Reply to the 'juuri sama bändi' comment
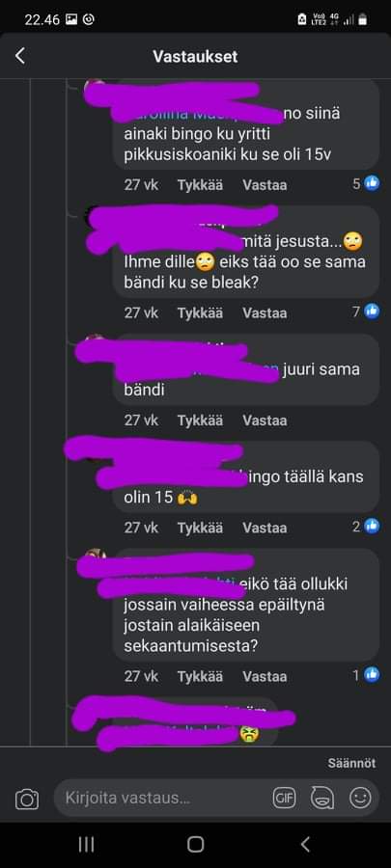 265,420
